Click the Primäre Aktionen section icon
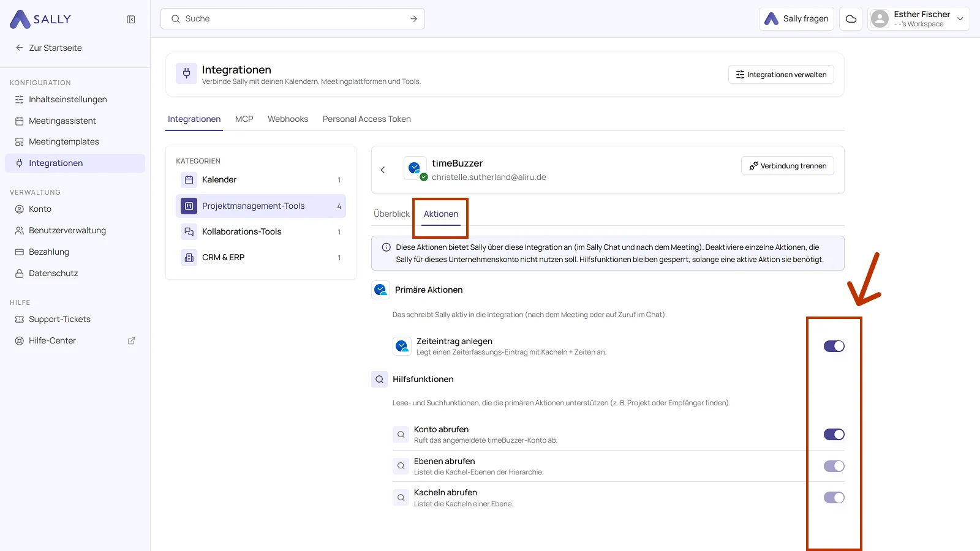 [380, 290]
